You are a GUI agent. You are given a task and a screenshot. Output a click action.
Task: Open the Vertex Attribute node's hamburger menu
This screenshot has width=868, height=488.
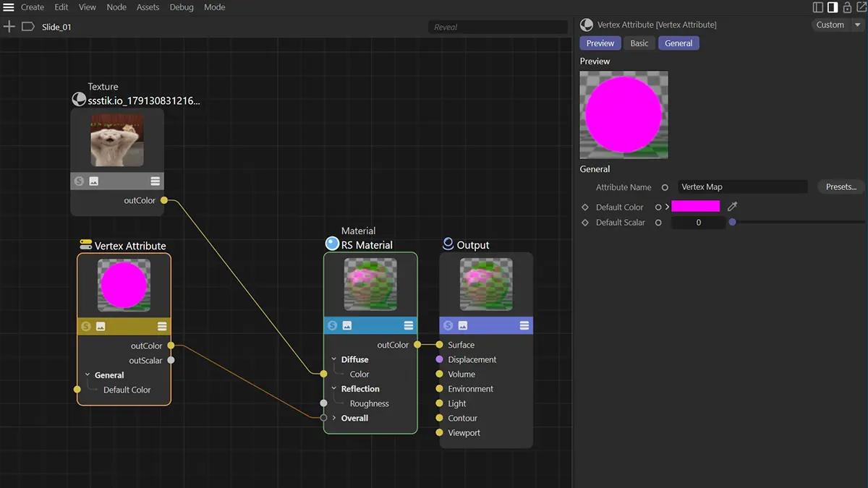click(x=162, y=327)
